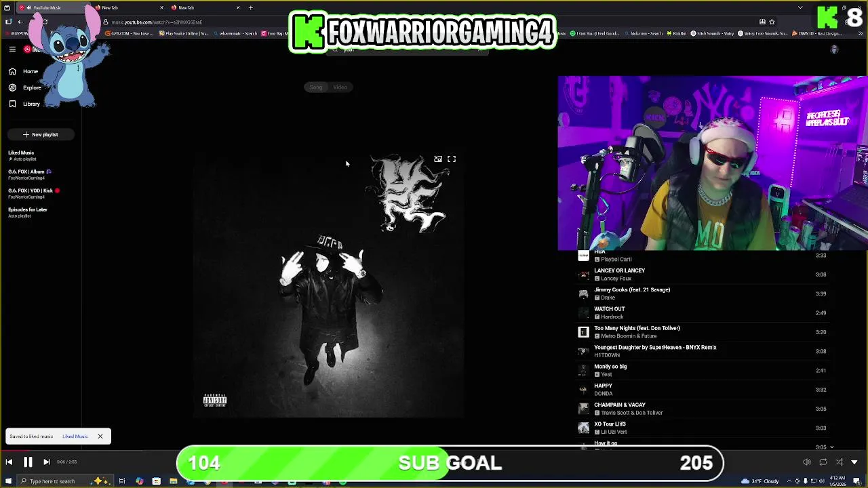Switch player to Song mode
The width and height of the screenshot is (868, 488).
click(316, 87)
